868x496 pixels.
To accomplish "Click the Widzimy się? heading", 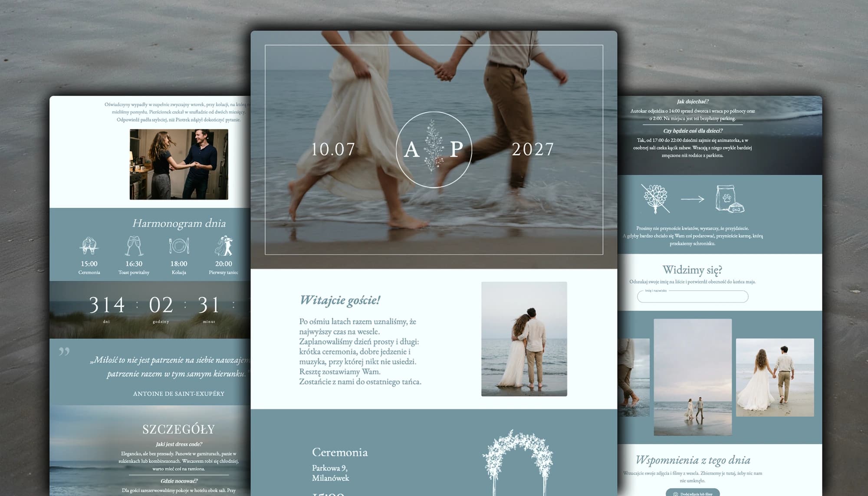I will (692, 270).
